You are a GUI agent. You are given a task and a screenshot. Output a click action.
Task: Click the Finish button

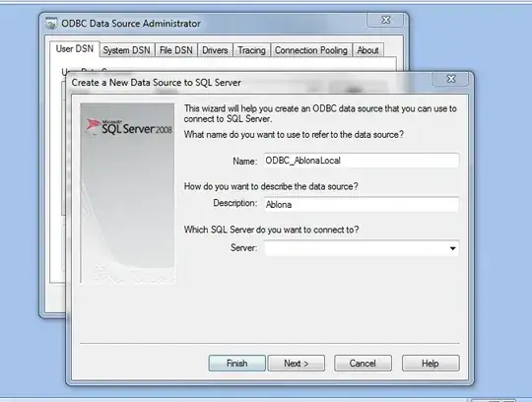point(236,364)
